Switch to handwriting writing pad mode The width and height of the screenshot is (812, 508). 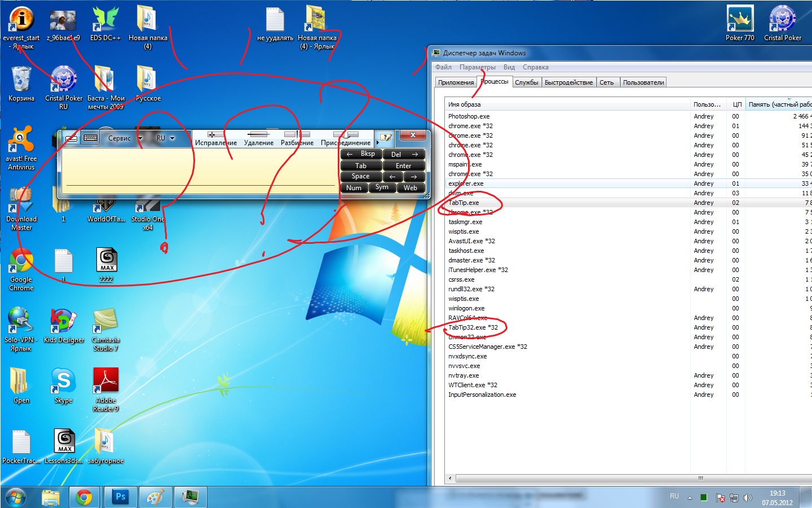coord(71,138)
